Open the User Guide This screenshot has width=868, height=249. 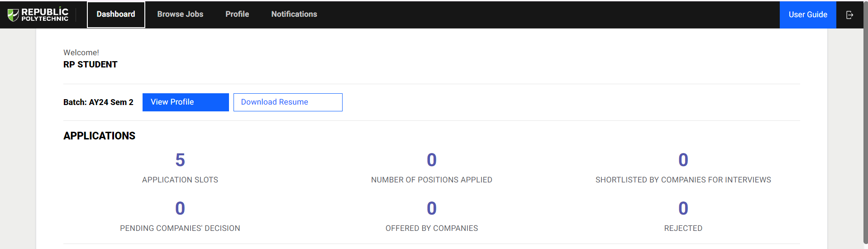pos(808,14)
